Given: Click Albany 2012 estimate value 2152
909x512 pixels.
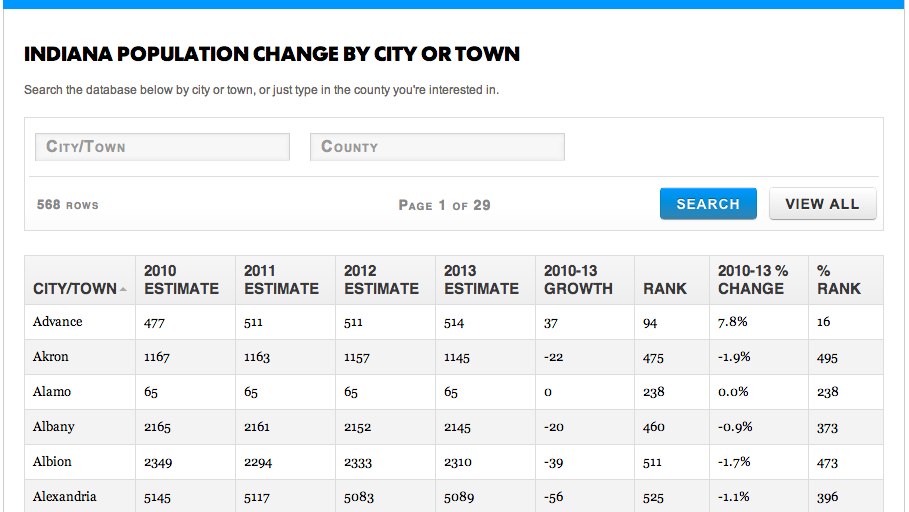Looking at the screenshot, I should [357, 427].
